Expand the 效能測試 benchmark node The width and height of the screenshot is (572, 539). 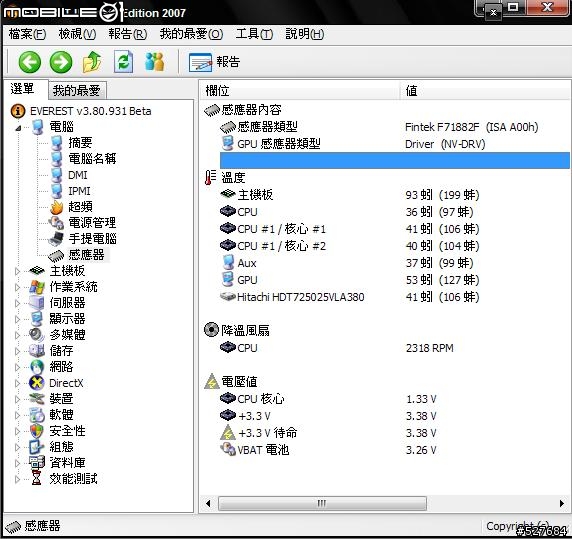pyautogui.click(x=17, y=479)
